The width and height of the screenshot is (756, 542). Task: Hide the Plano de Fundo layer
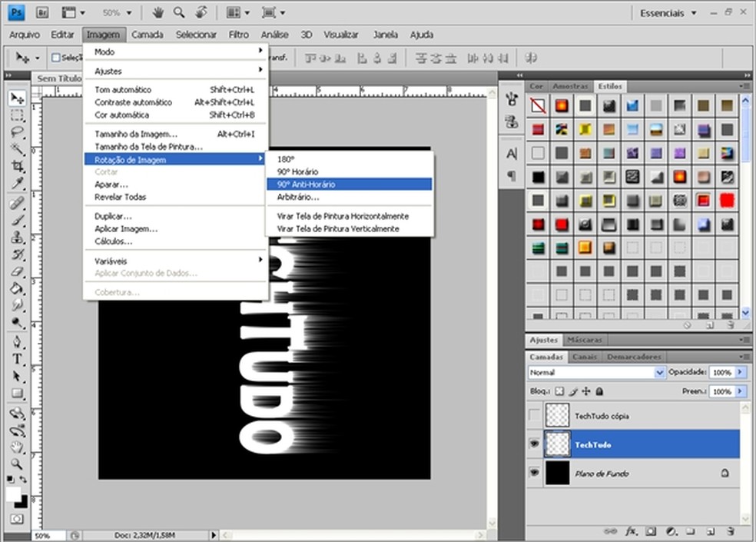tap(535, 474)
